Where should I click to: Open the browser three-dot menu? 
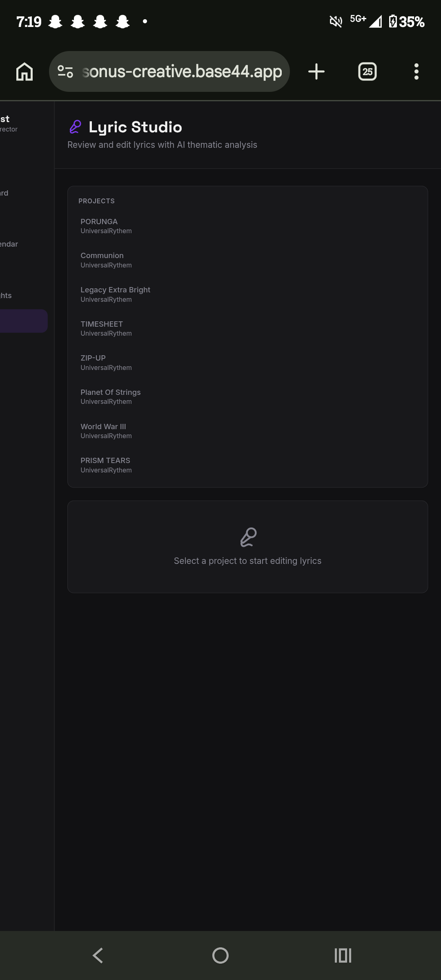click(416, 72)
